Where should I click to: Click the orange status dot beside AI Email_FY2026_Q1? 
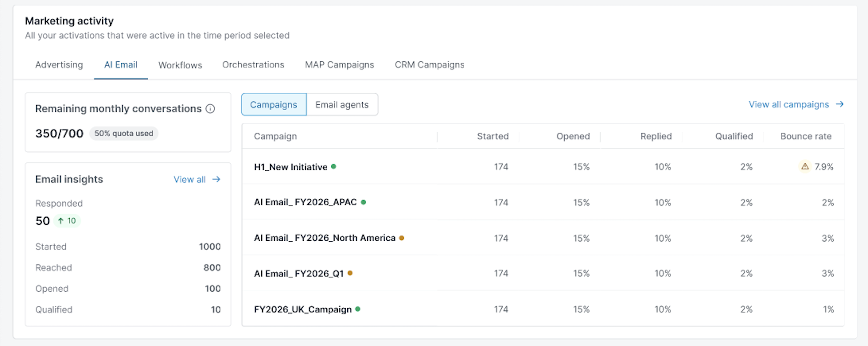coord(351,273)
